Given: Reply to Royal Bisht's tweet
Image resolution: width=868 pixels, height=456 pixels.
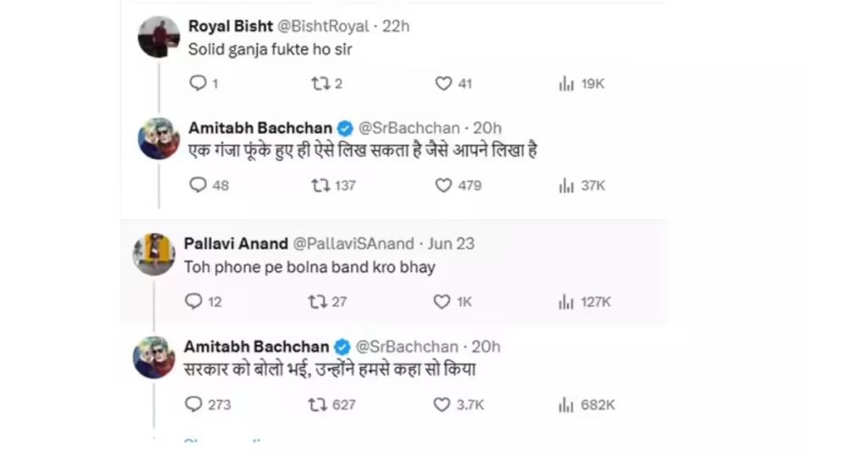Looking at the screenshot, I should 198,83.
